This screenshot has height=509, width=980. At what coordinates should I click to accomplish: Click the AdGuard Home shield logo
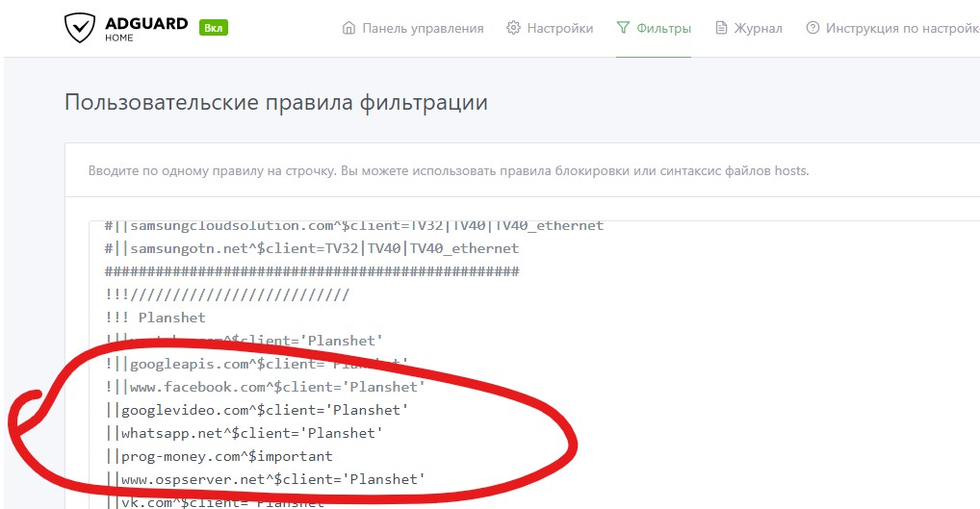coord(80,28)
